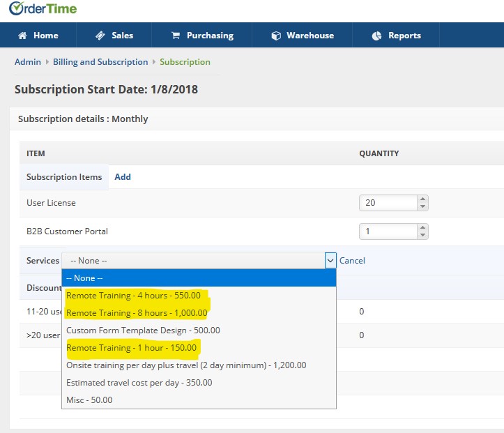Click the OrderTime logo
This screenshot has width=504, height=433.
(x=43, y=8)
